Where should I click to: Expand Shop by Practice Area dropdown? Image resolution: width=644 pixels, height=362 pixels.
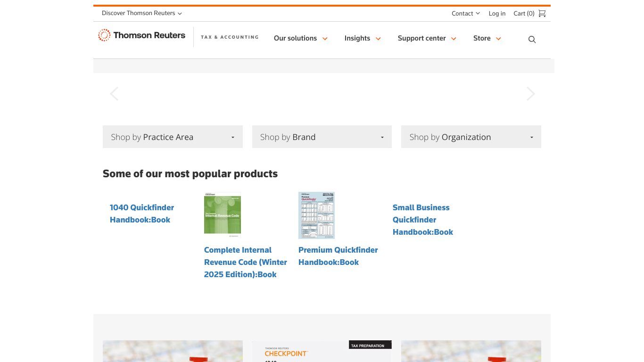(x=173, y=137)
